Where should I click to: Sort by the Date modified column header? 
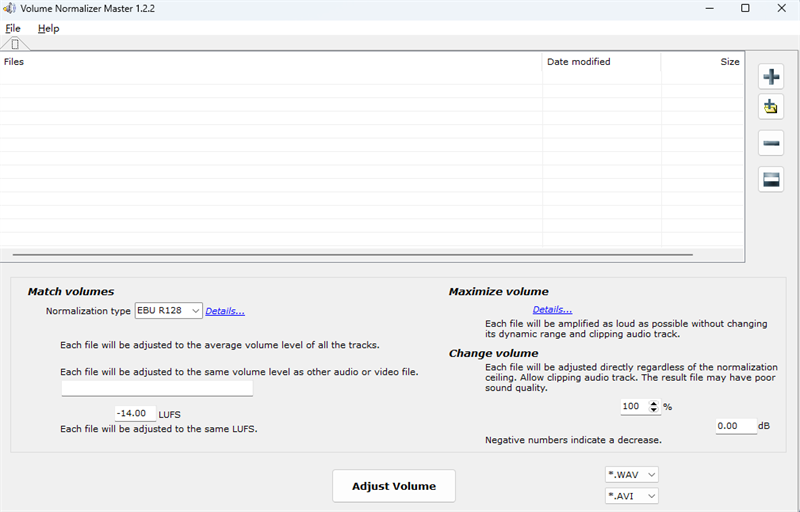click(602, 62)
